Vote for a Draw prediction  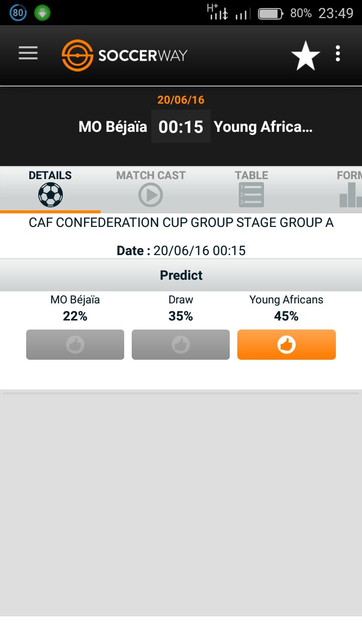180,345
